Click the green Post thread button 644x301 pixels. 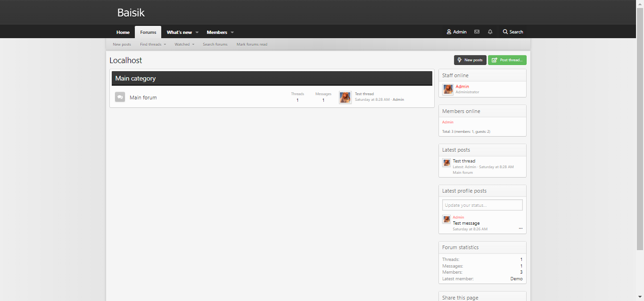[507, 60]
